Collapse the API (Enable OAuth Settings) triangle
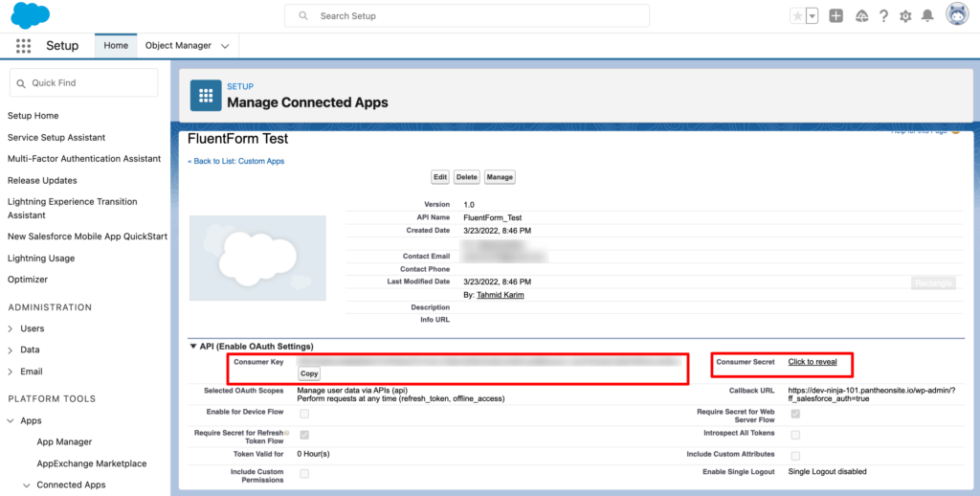This screenshot has width=980, height=496. pos(193,346)
